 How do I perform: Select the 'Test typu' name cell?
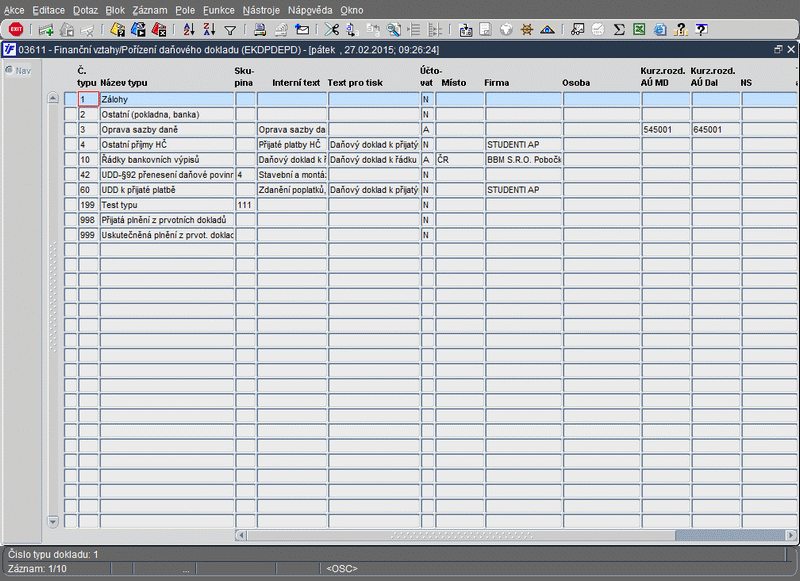[167, 205]
